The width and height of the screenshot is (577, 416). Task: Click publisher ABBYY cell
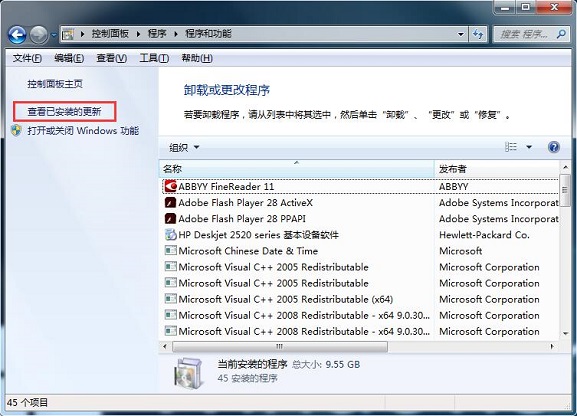pos(453,187)
